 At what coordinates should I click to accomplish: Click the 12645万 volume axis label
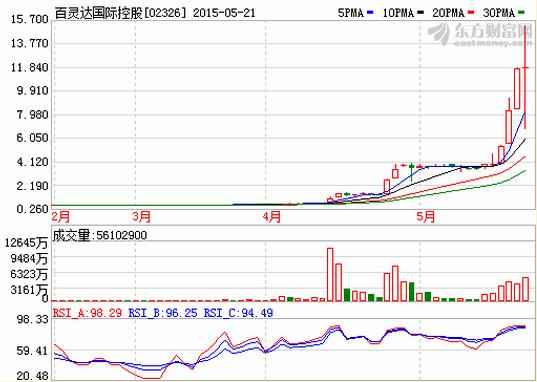[26, 243]
